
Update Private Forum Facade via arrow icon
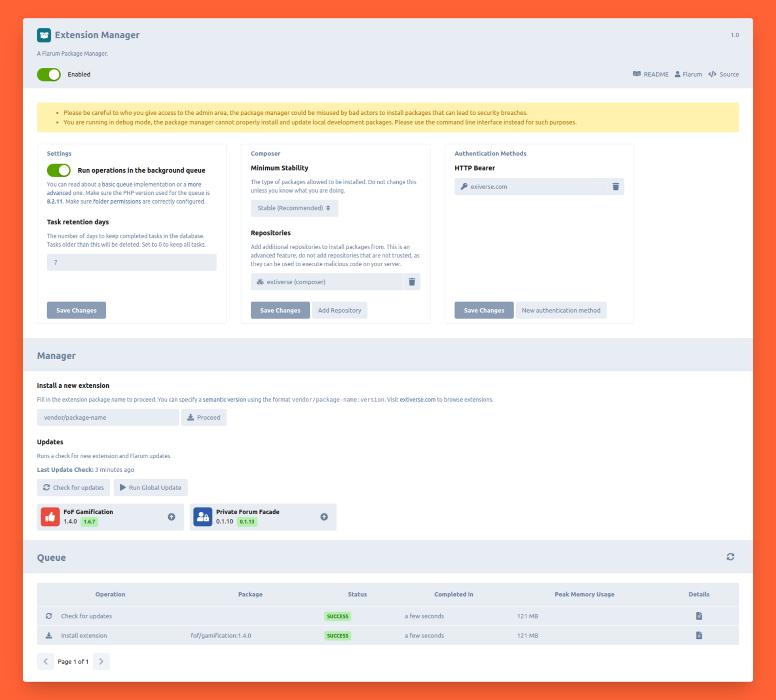[x=324, y=517]
